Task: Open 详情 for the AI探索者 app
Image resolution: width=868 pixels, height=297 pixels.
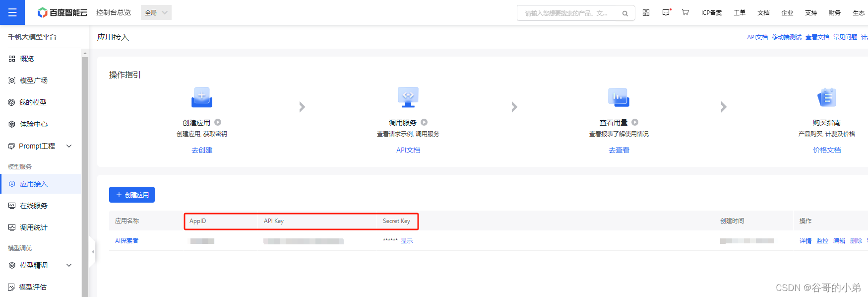Action: 806,241
